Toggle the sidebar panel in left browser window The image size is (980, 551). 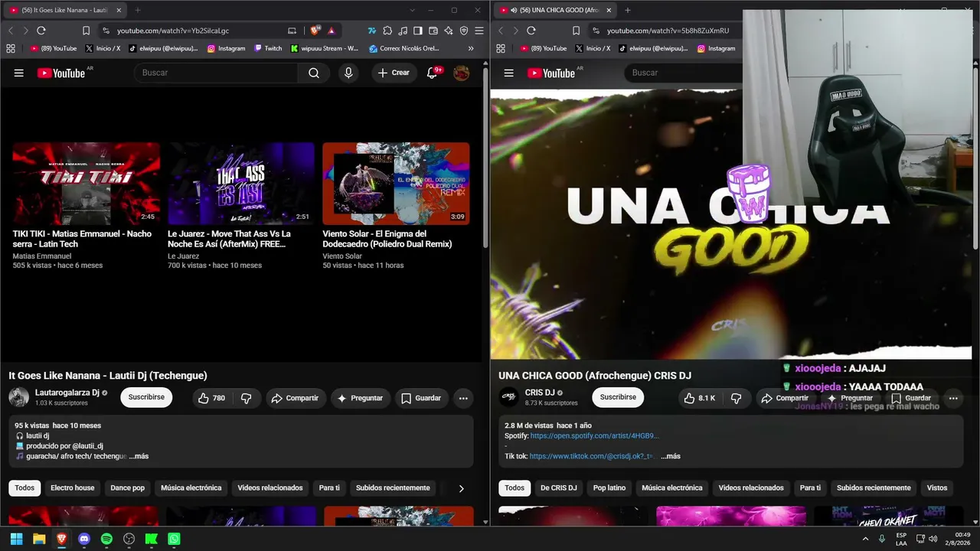click(x=418, y=31)
